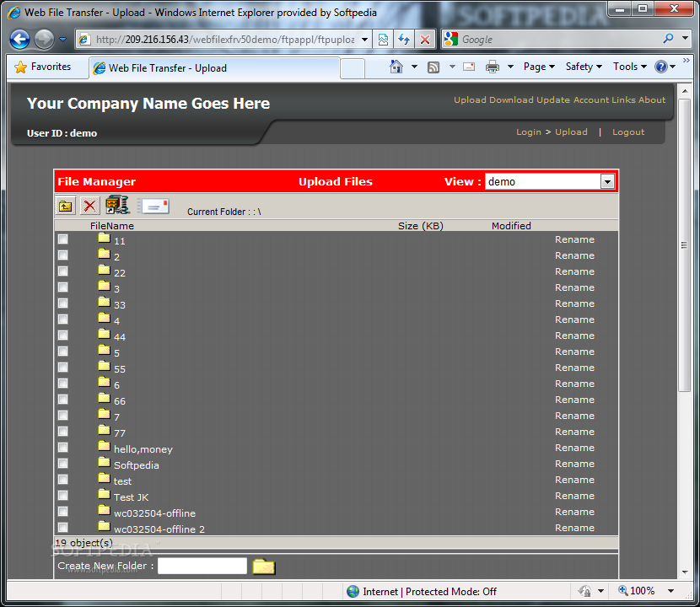
Task: Tick the checkbox for folder 77
Action: point(63,431)
